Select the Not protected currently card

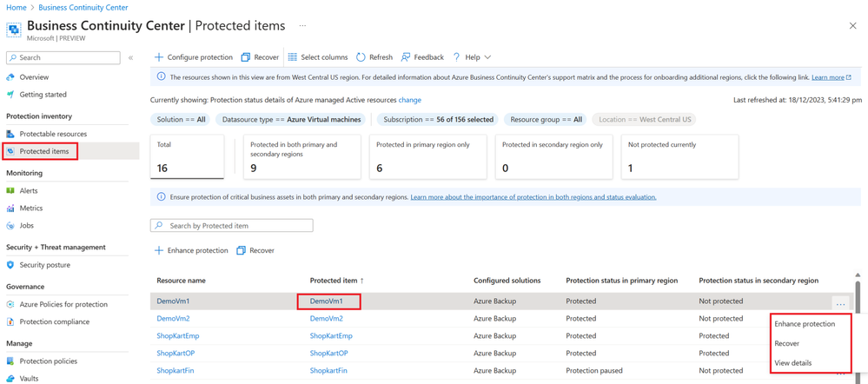[679, 156]
